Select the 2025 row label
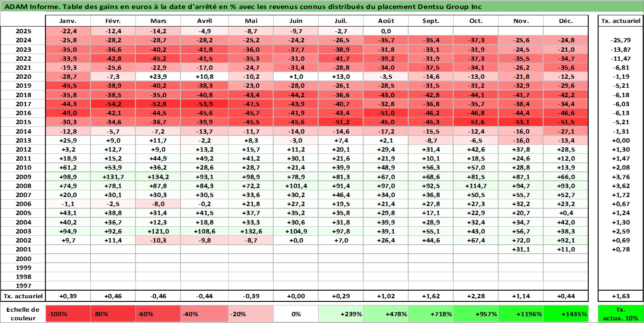This screenshot has width=644, height=323. point(23,31)
